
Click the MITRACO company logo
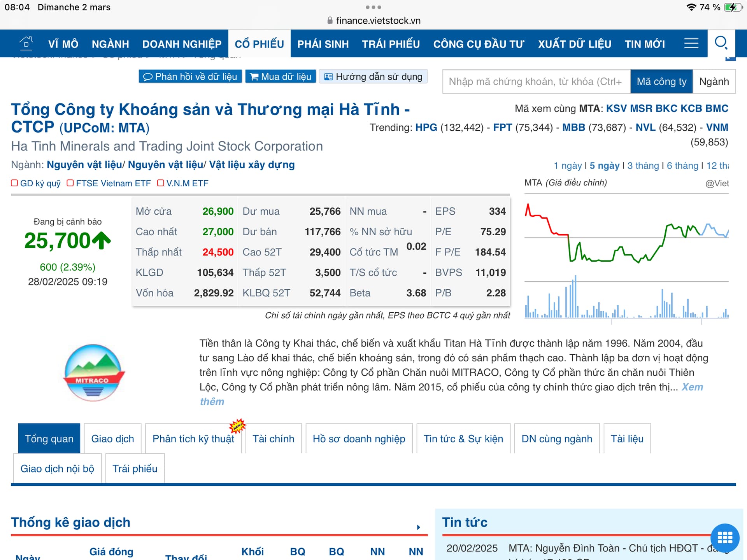94,372
